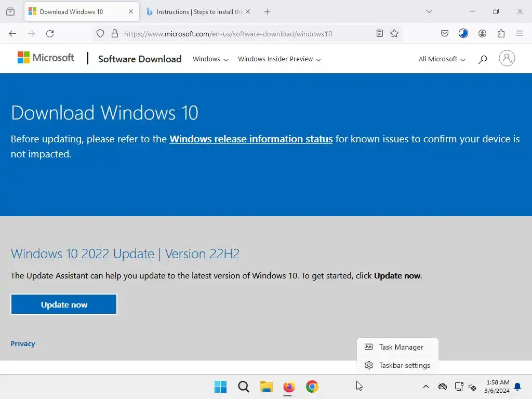Expand Windows Insider Preview menu

pos(279,59)
